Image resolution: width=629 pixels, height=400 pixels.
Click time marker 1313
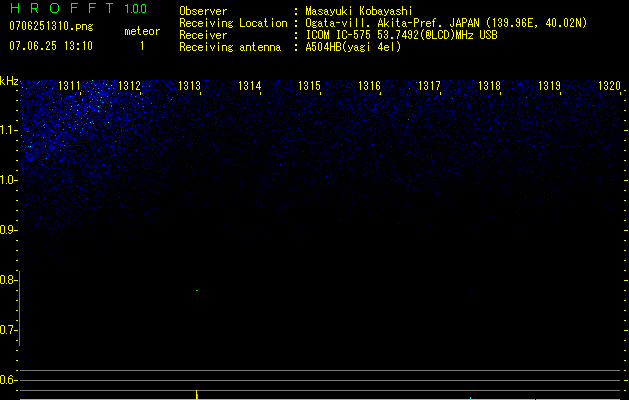pos(189,86)
